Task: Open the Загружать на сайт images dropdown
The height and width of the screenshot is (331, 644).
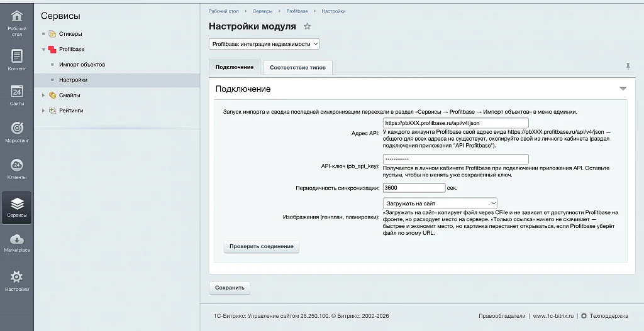Action: (440, 203)
